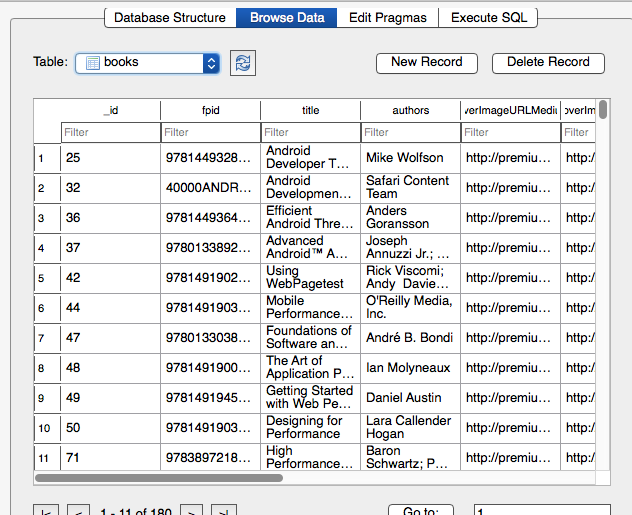
Task: Select the authors cell 'Lara Callender Hogan'
Action: pos(410,428)
